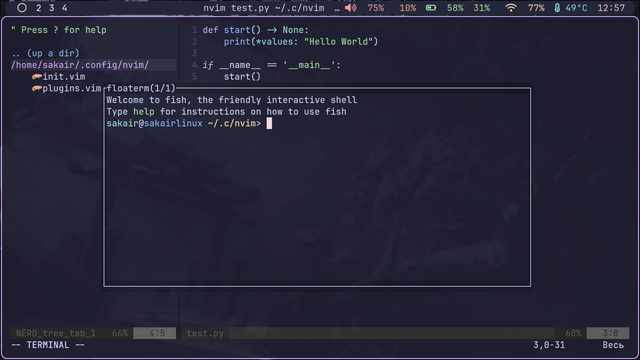Screen dimensions: 640x360
Task: Click the 12:57 clock
Action: point(611,8)
